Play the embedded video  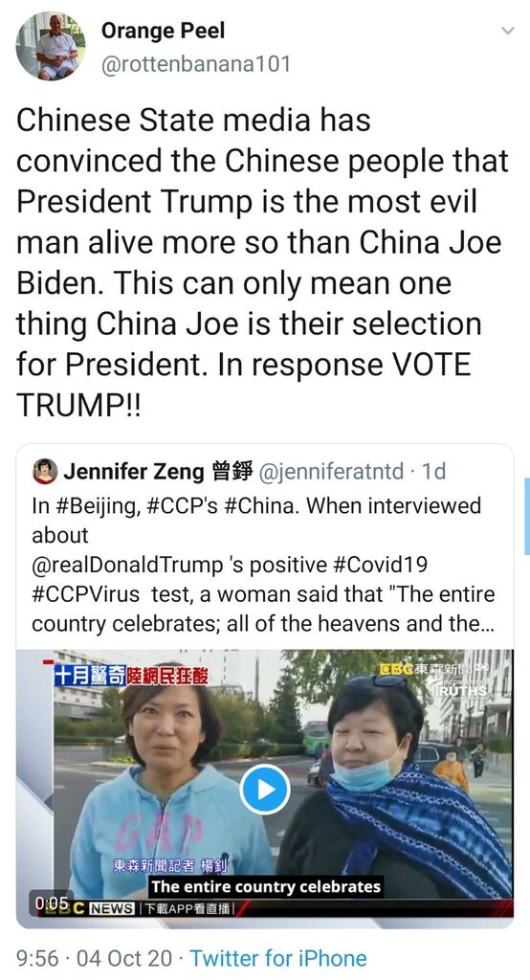pyautogui.click(x=264, y=790)
